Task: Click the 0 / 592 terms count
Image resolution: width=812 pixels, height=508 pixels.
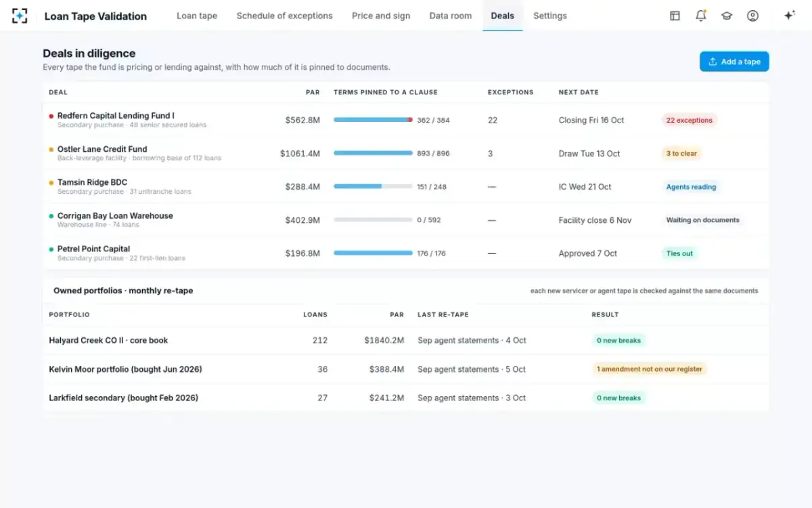Action: [x=429, y=220]
